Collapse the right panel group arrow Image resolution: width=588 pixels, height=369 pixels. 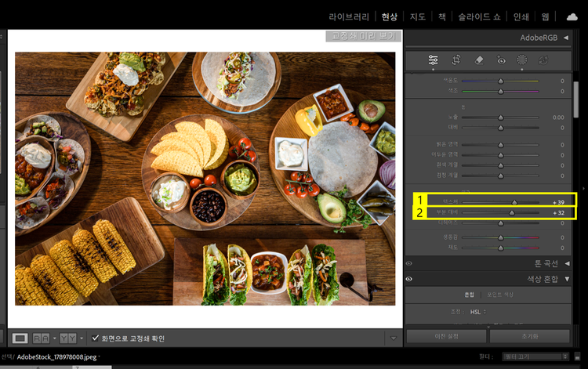583,189
